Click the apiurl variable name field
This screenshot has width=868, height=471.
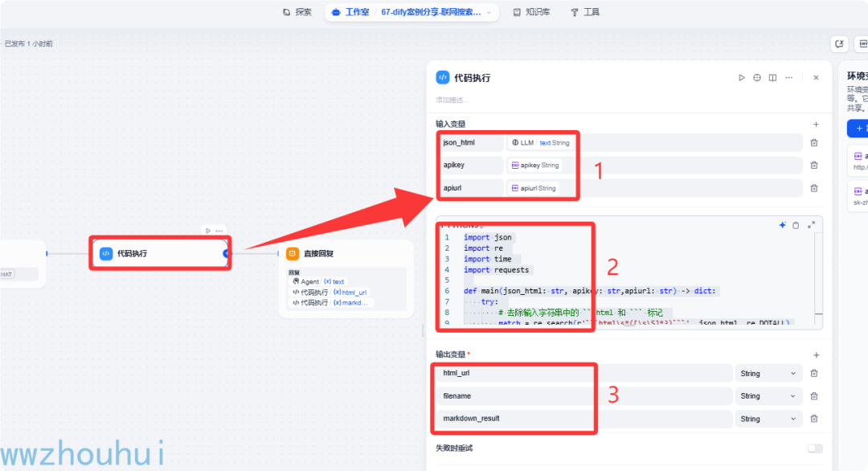point(470,188)
